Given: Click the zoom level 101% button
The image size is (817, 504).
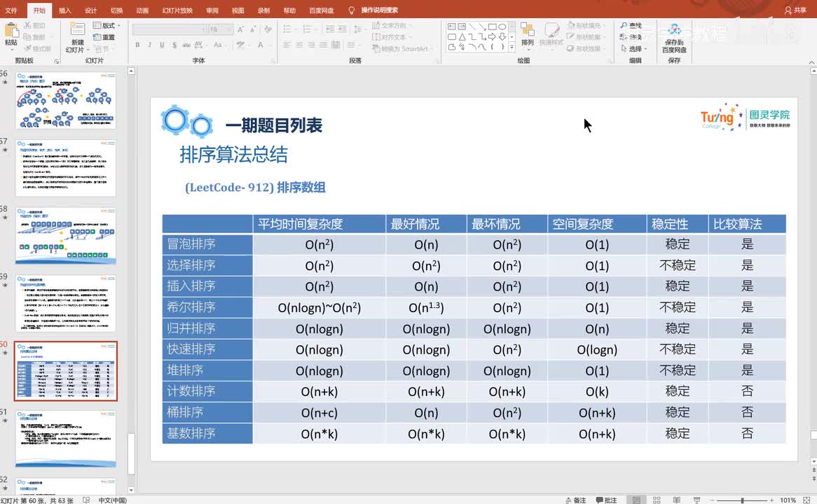Looking at the screenshot, I should pyautogui.click(x=788, y=500).
